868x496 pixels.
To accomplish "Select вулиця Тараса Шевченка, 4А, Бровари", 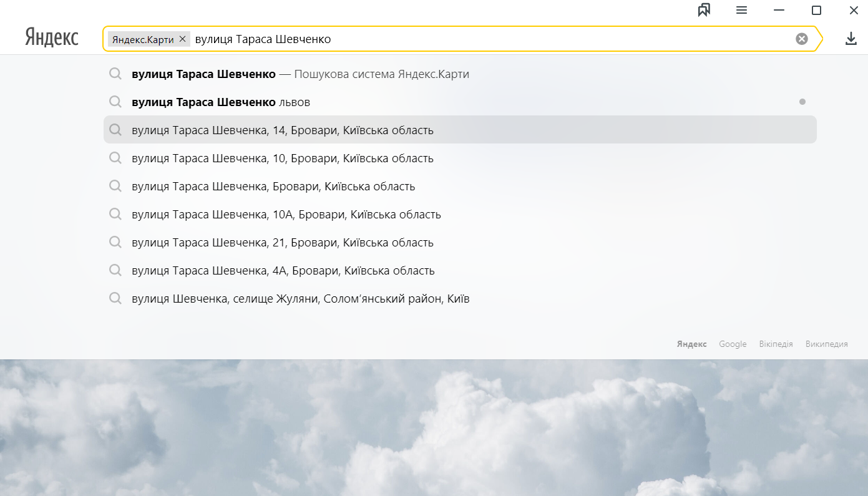I will [x=460, y=271].
